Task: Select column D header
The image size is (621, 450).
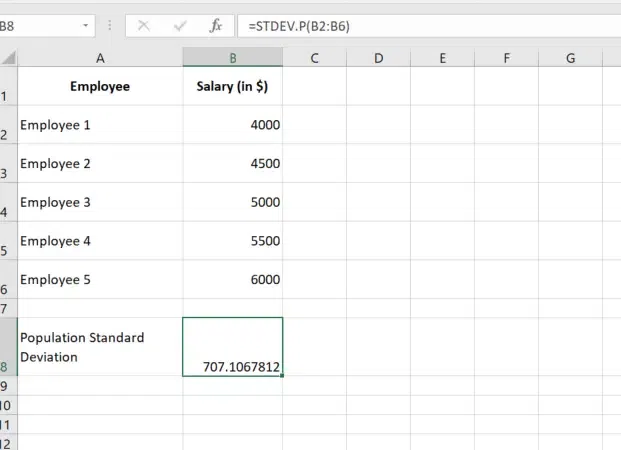Action: (379, 58)
